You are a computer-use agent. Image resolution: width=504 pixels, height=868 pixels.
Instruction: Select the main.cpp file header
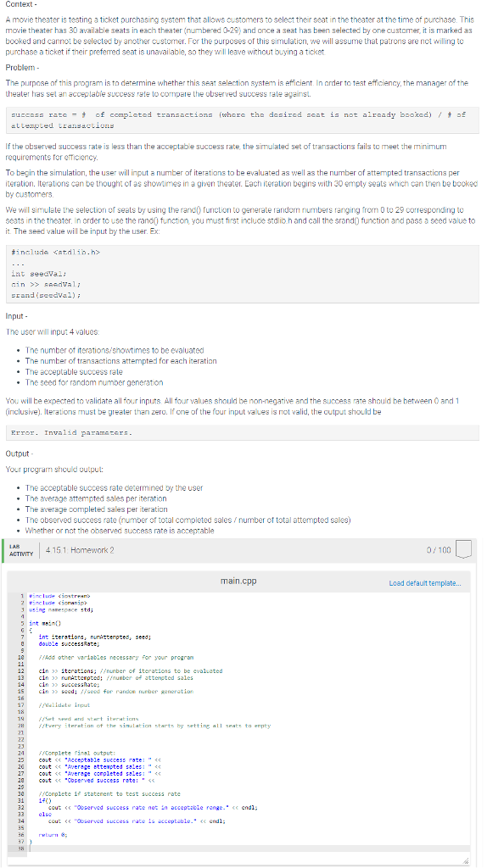[238, 581]
